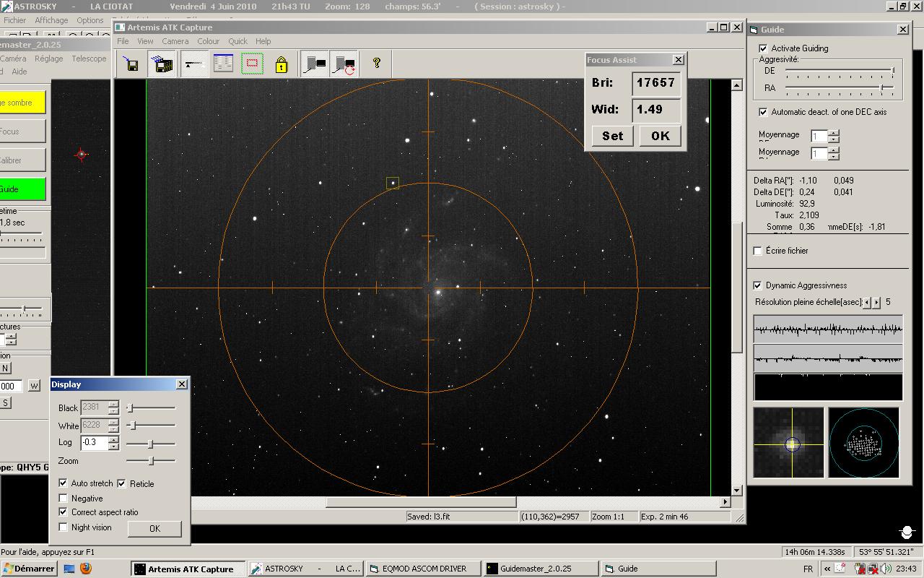This screenshot has height=578, width=924.
Task: Adjust the RA aggressivité slider
Action: 840,88
